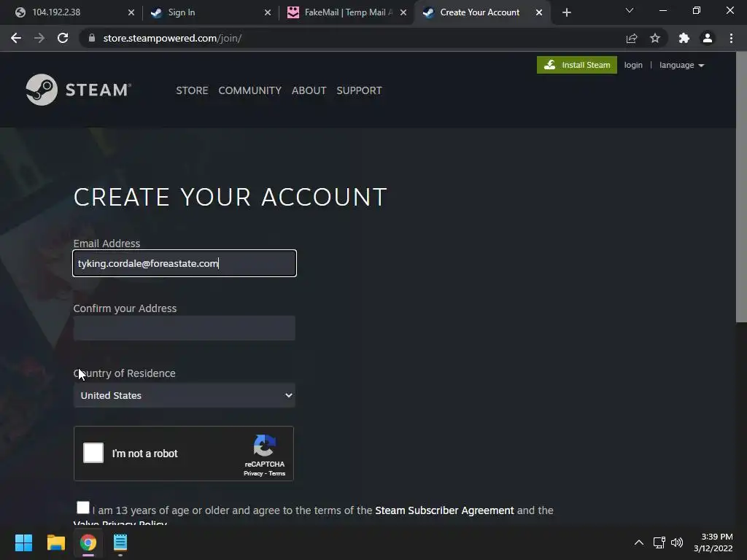This screenshot has width=747, height=560.
Task: Show hidden system tray icons
Action: click(639, 542)
